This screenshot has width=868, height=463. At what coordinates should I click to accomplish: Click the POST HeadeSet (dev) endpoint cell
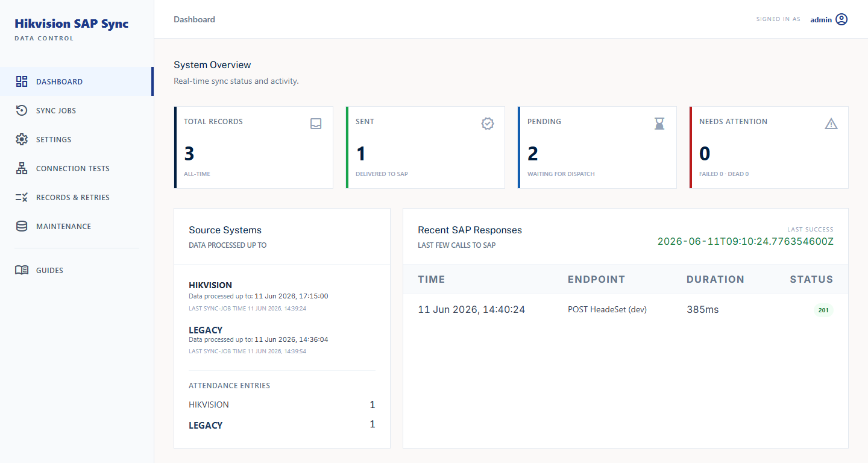click(607, 310)
